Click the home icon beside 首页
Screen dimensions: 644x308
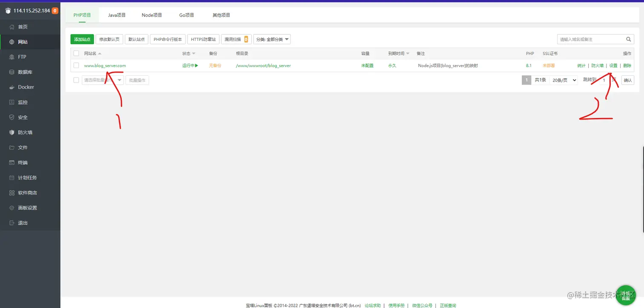pyautogui.click(x=12, y=27)
